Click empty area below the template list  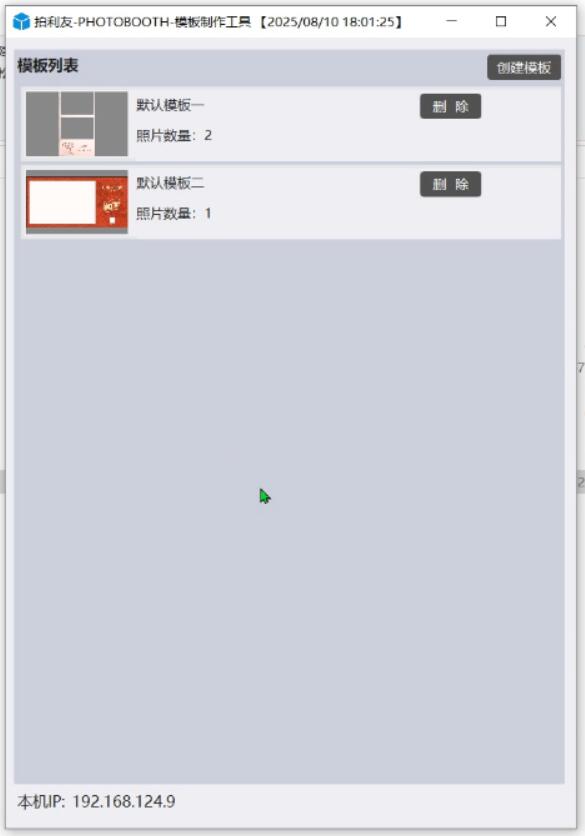click(289, 511)
